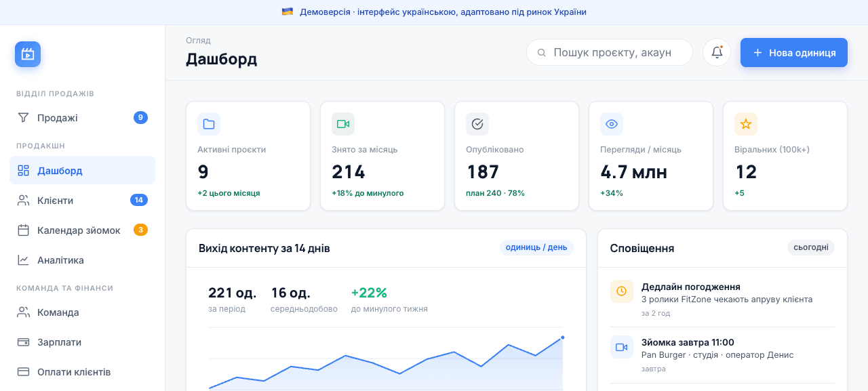Viewport: 868px width, 391px height.
Task: Click the calendar icon for Календар зйомок
Action: pyautogui.click(x=23, y=230)
